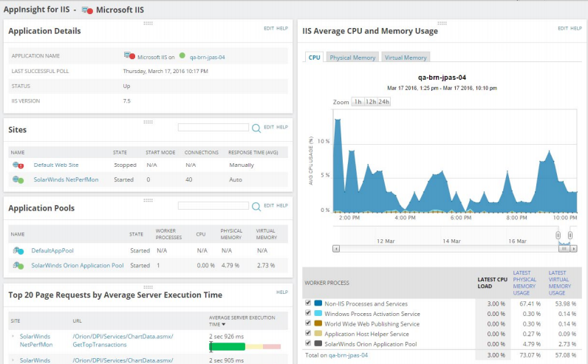Viewport: 588px width, 364px height.
Task: Click the SolarWinds NetPerfMon site icon
Action: pos(18,179)
